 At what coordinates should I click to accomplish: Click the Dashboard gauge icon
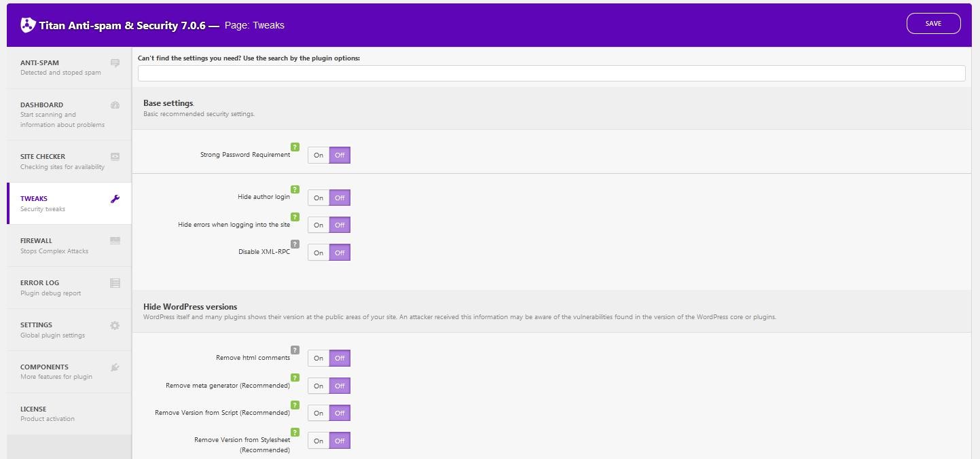[x=115, y=105]
